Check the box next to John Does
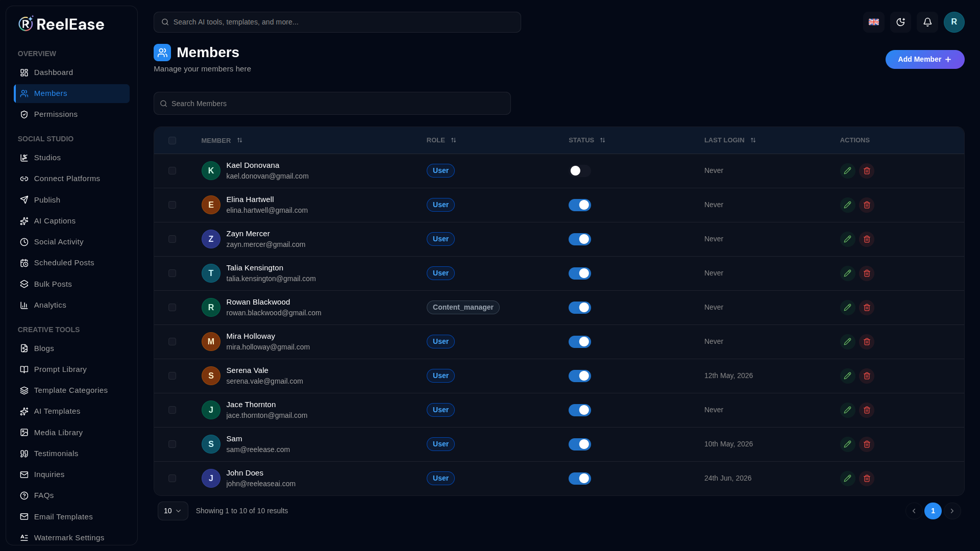Image resolution: width=980 pixels, height=551 pixels. coord(172,479)
